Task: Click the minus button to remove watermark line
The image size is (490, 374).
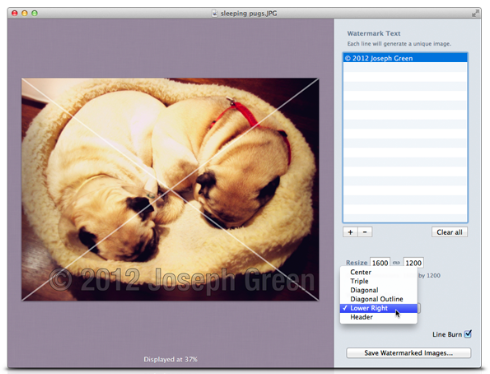Action: (x=365, y=232)
